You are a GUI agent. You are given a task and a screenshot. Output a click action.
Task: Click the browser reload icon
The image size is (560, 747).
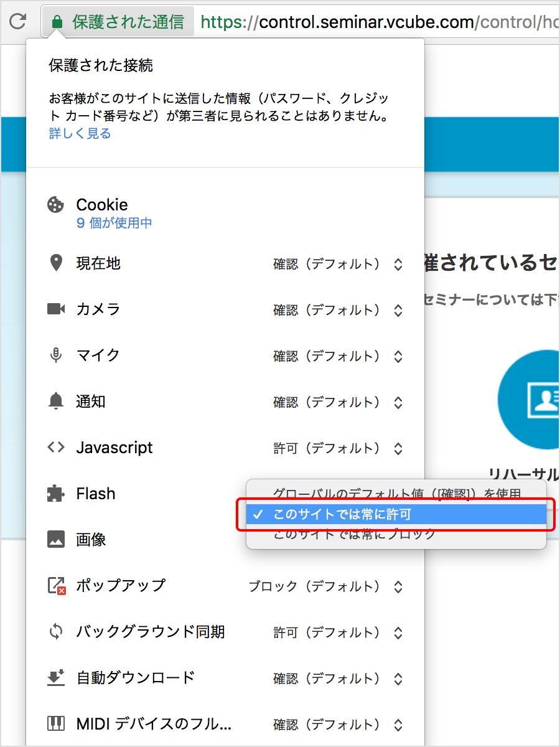(18, 21)
